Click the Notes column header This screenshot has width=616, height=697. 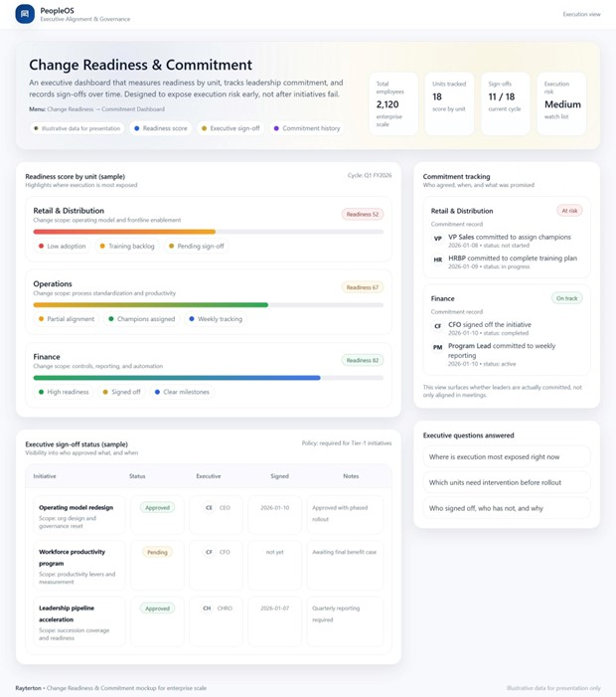coord(351,476)
